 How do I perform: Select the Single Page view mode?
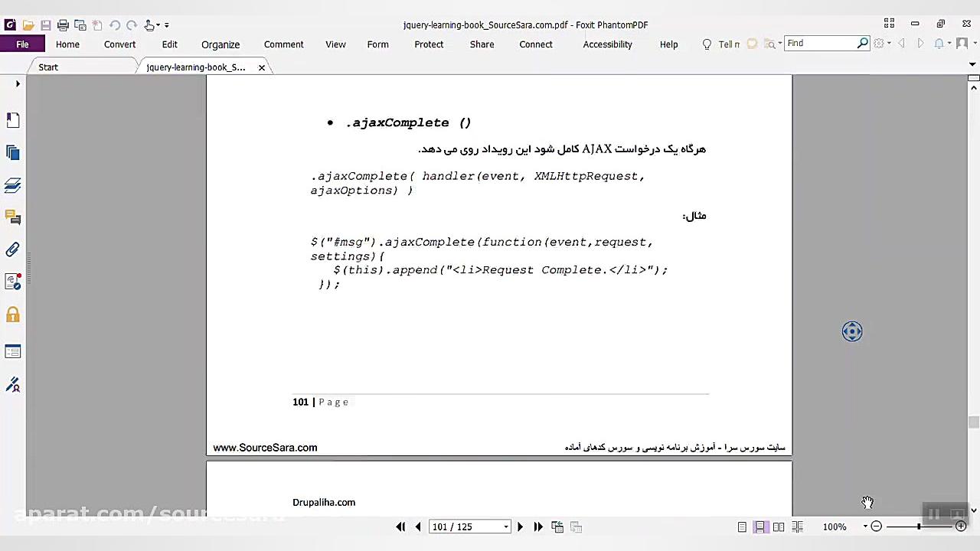click(742, 527)
